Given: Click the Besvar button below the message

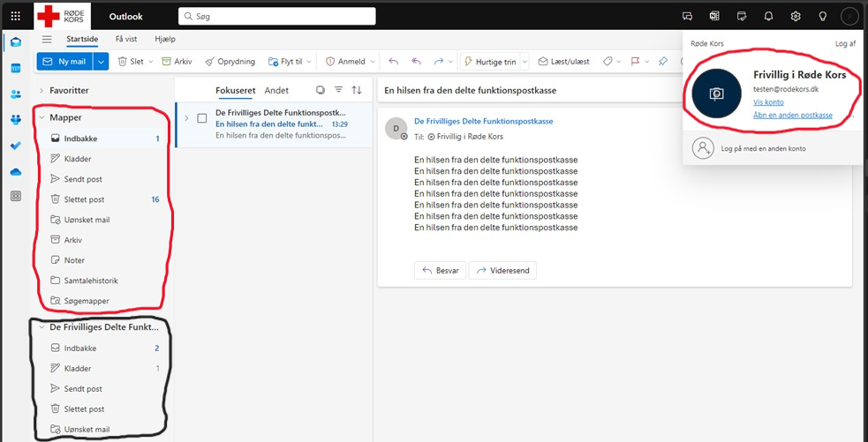Looking at the screenshot, I should tap(440, 271).
